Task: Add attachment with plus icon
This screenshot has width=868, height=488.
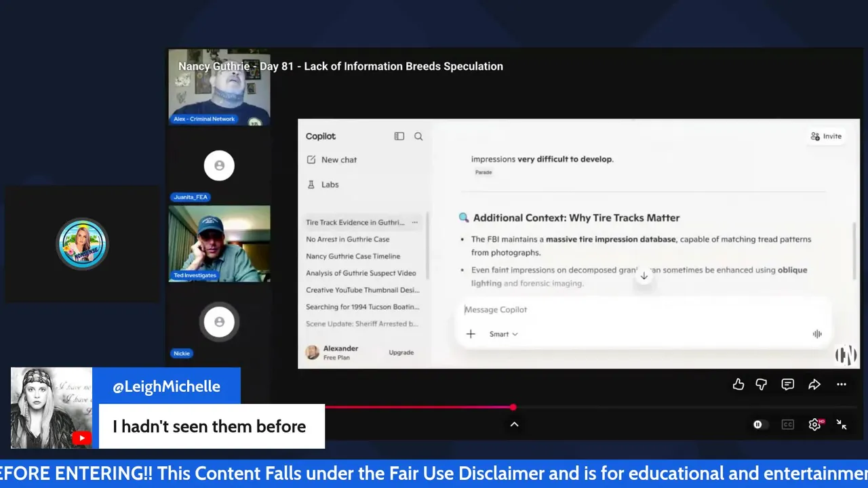Action: point(471,334)
